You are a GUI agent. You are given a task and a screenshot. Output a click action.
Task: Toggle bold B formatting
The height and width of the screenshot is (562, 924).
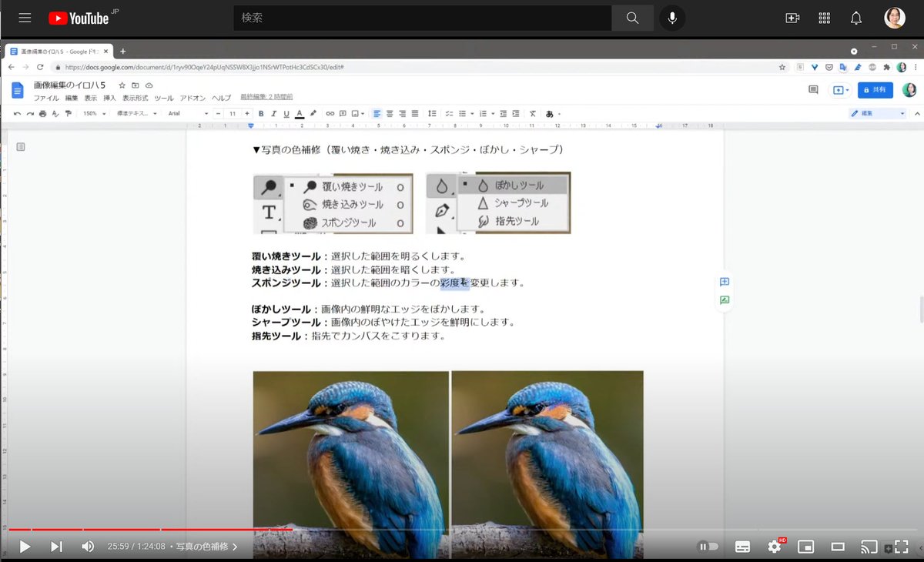tap(261, 113)
